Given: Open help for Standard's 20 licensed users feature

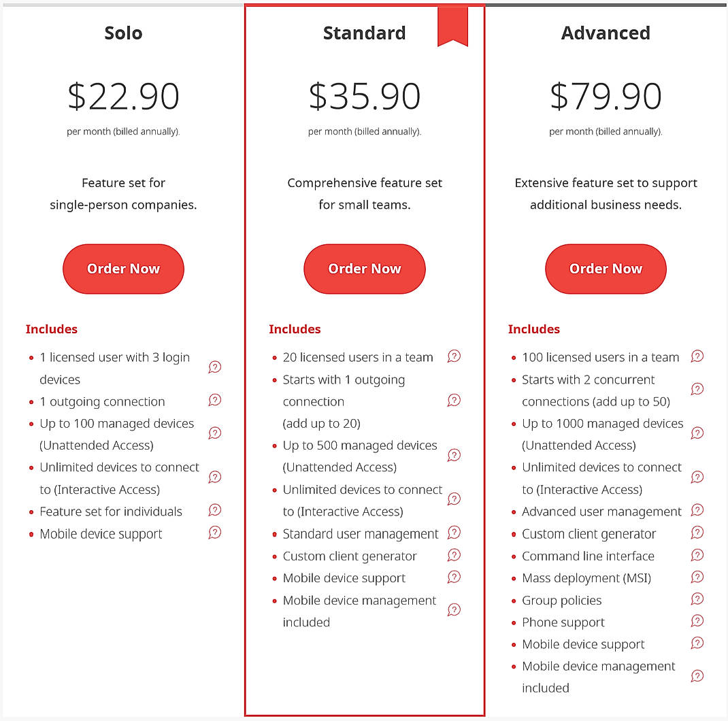Looking at the screenshot, I should (454, 356).
